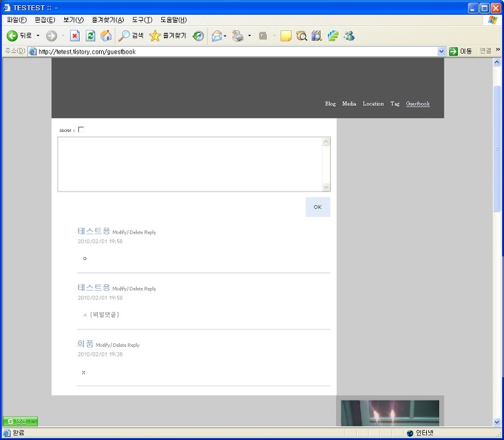This screenshot has height=440, width=504.
Task: Click the 완료 status text
Action: pyautogui.click(x=18, y=433)
